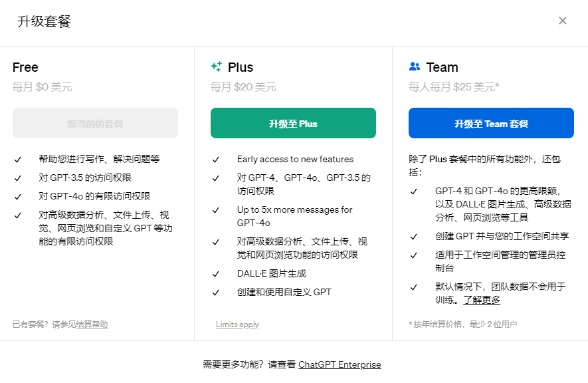
Task: Click the 升级至 Team 套餐 button
Action: tap(491, 123)
